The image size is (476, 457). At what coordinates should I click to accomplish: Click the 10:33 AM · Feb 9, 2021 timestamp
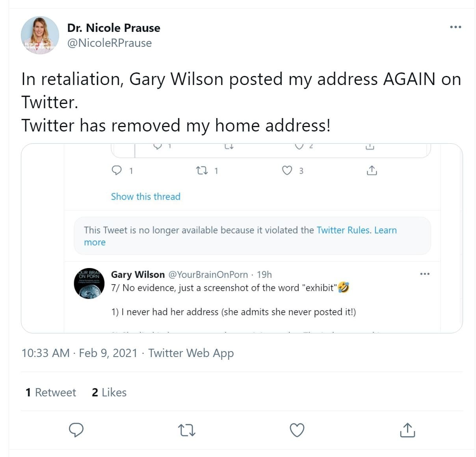click(x=79, y=353)
